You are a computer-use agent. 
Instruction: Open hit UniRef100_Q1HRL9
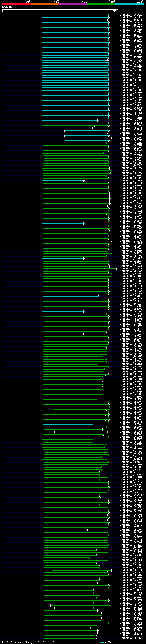click(x=131, y=243)
